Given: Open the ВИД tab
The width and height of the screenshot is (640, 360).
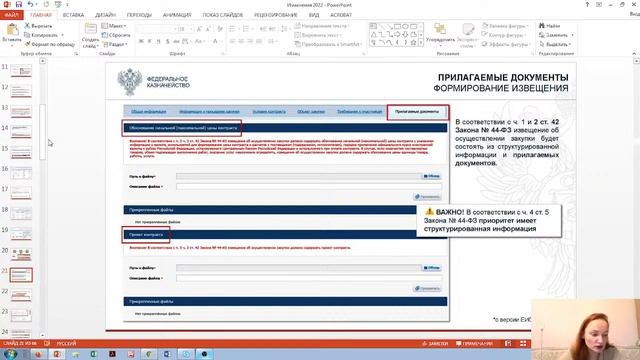Looking at the screenshot, I should coord(314,15).
